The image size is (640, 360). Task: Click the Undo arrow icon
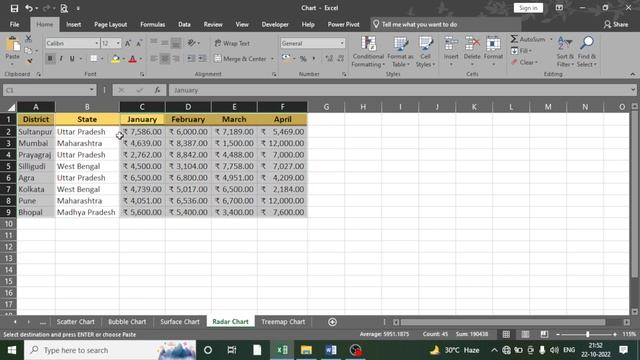pos(29,8)
